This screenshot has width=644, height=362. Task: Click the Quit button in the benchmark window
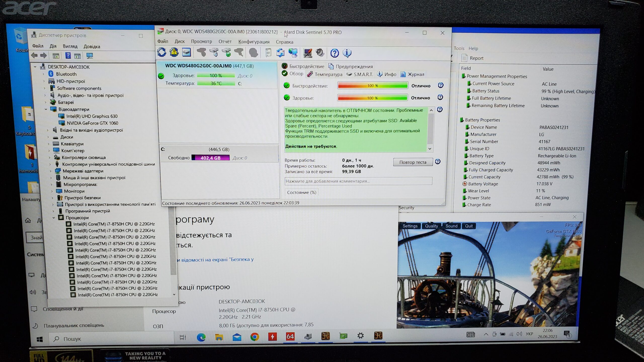point(469,226)
